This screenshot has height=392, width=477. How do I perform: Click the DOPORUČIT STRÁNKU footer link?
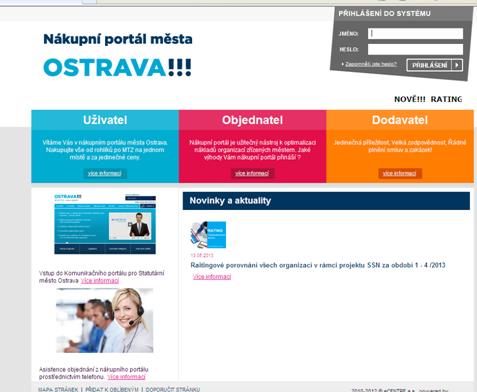(x=173, y=389)
